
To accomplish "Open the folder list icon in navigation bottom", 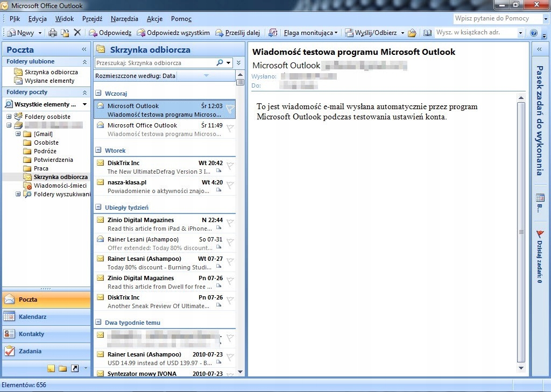I will 62,368.
